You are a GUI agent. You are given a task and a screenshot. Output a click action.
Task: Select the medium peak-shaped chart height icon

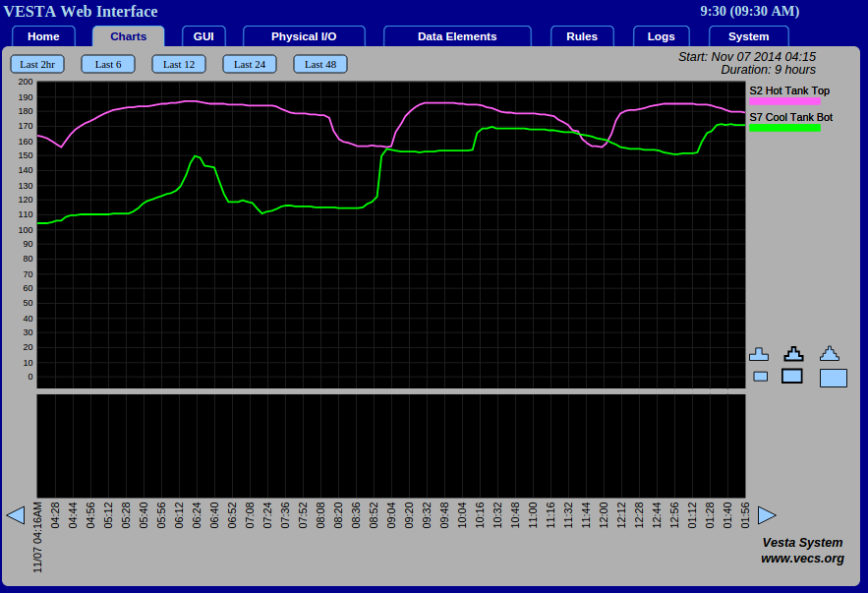(x=793, y=353)
